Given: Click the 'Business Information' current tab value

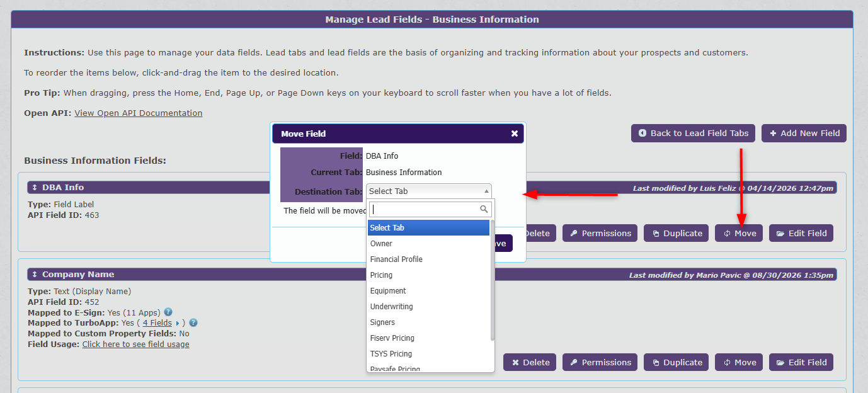Looking at the screenshot, I should tap(404, 172).
